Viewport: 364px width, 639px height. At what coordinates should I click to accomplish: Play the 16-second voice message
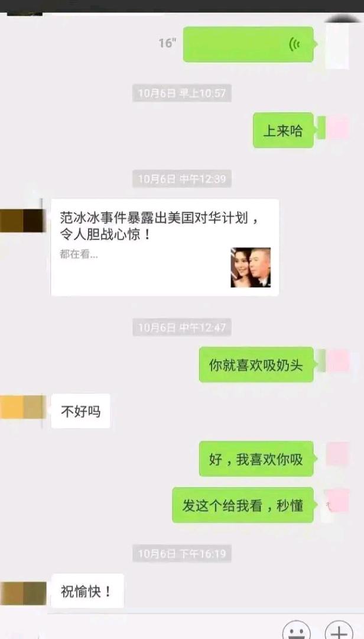pyautogui.click(x=248, y=44)
